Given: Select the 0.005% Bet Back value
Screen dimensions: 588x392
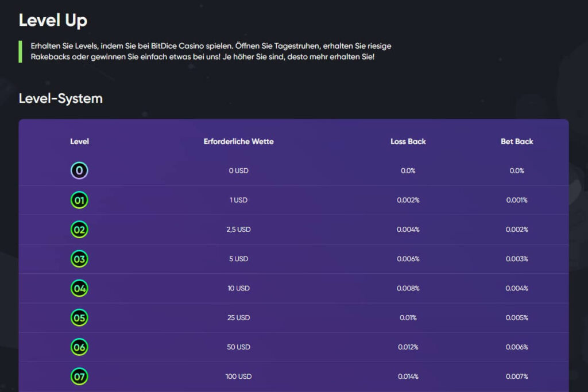Looking at the screenshot, I should 517,318.
